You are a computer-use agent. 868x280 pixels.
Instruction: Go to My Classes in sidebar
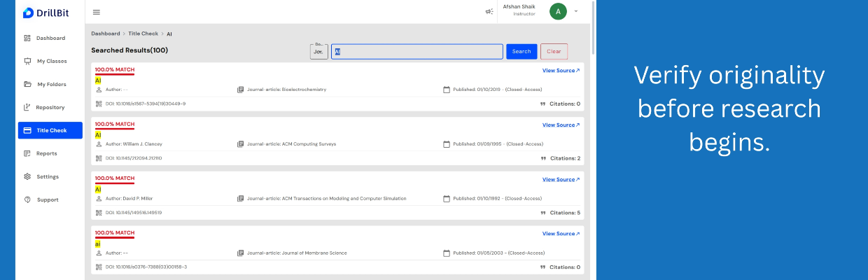pos(50,61)
